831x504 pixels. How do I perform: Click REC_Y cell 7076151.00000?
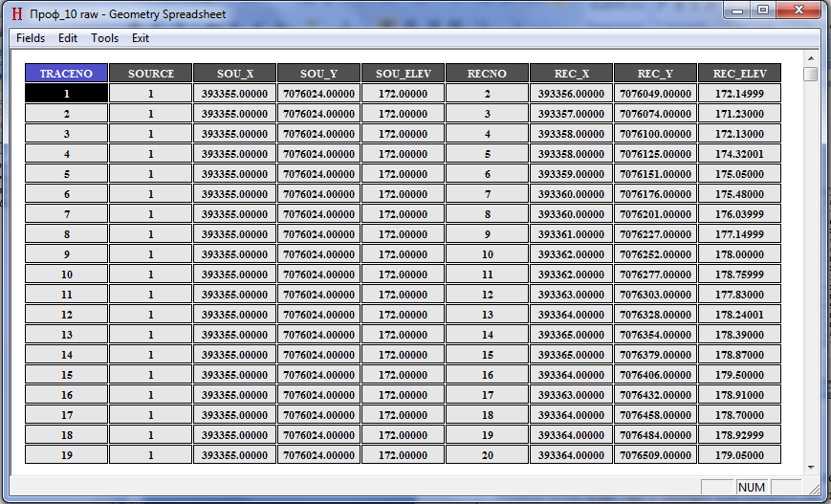[x=656, y=174]
